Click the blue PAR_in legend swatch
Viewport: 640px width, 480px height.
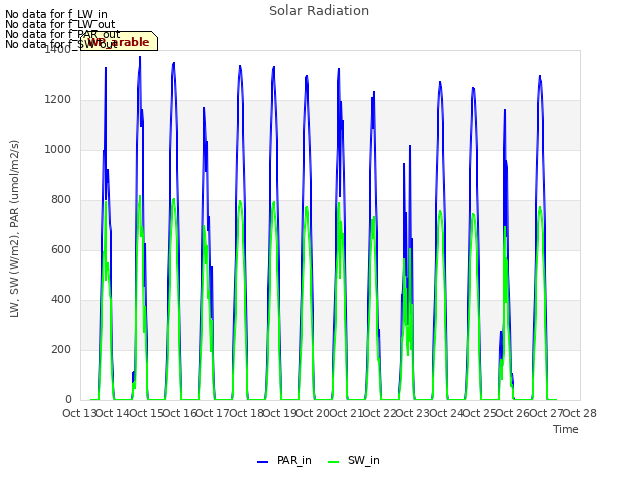pos(262,462)
